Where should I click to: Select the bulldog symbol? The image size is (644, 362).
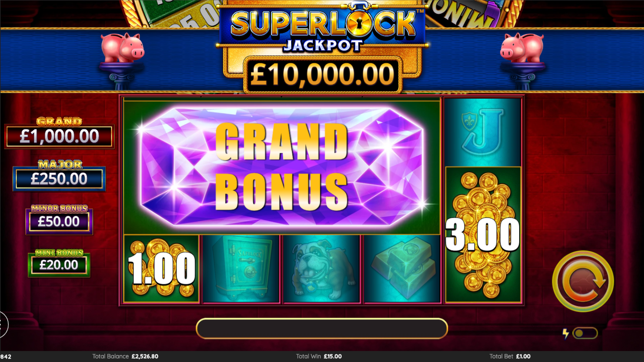pyautogui.click(x=322, y=269)
